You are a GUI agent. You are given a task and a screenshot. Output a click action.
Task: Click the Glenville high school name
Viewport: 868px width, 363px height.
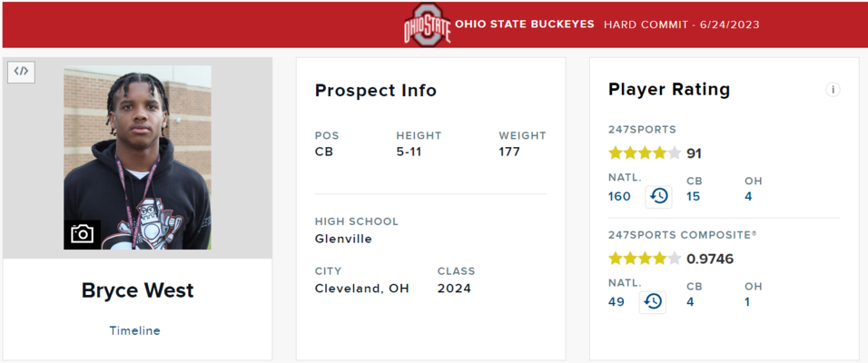point(343,239)
